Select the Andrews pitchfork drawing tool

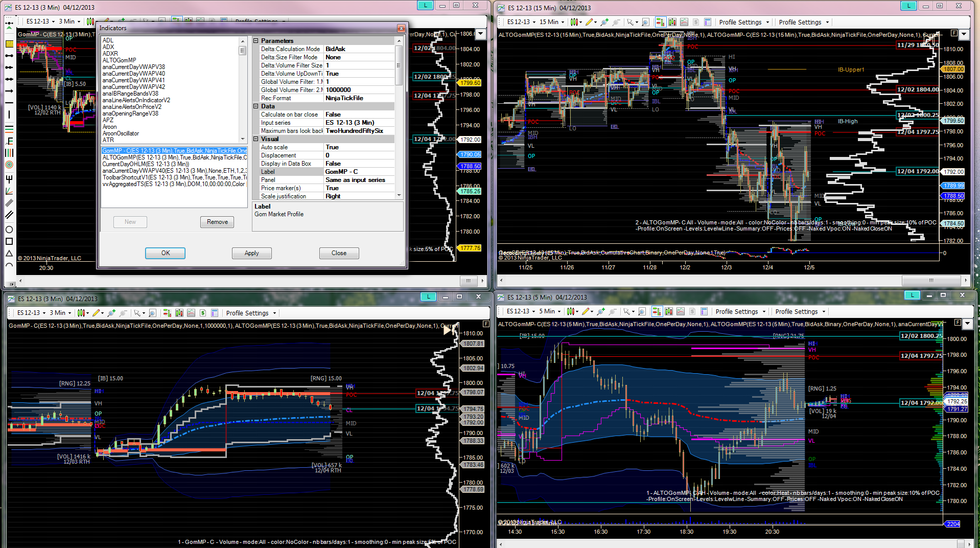click(9, 179)
